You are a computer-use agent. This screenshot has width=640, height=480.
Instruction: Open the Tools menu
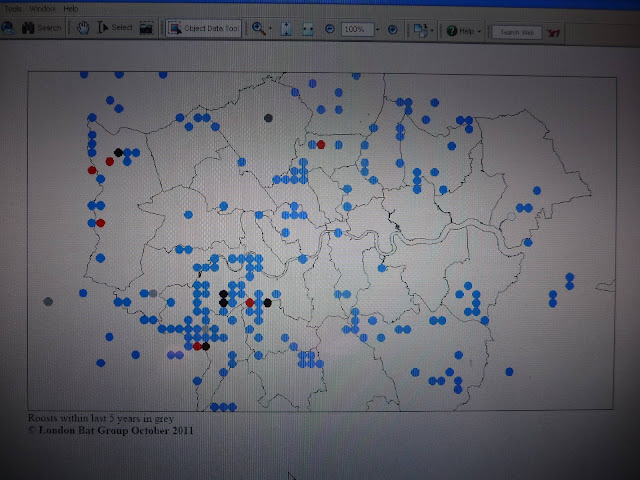coord(12,8)
